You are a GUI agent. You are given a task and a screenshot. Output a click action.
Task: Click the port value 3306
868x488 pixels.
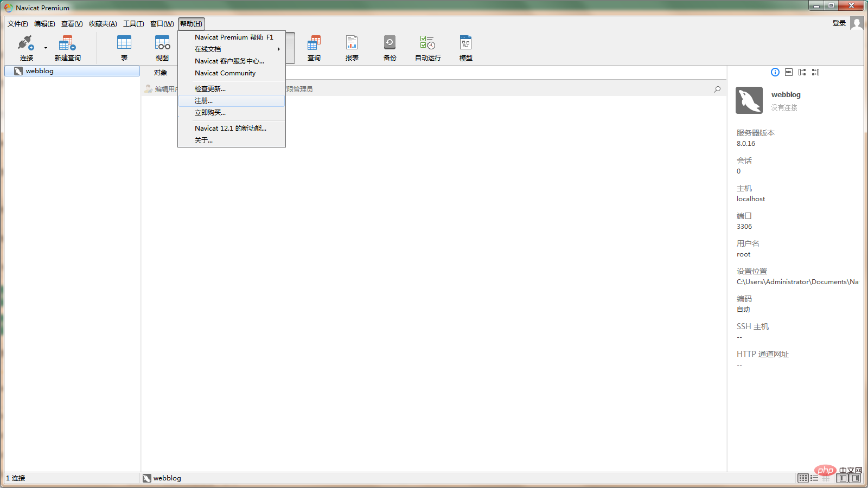[x=744, y=227]
